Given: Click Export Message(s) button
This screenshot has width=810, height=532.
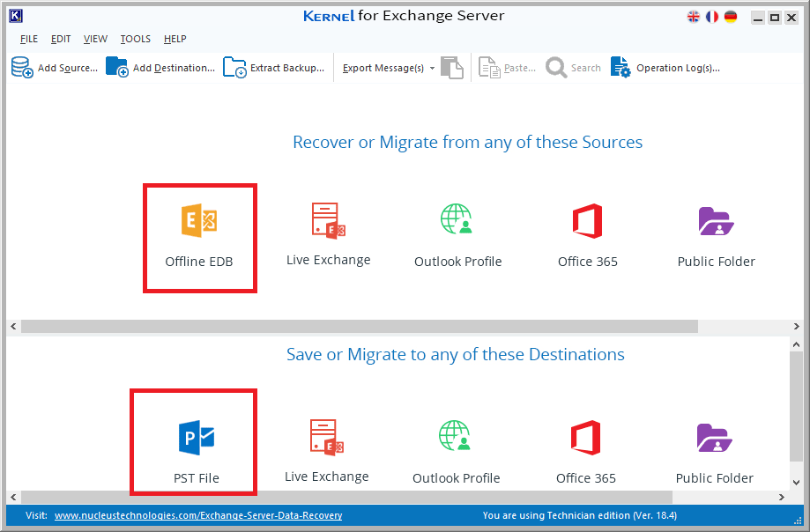Looking at the screenshot, I should (383, 68).
